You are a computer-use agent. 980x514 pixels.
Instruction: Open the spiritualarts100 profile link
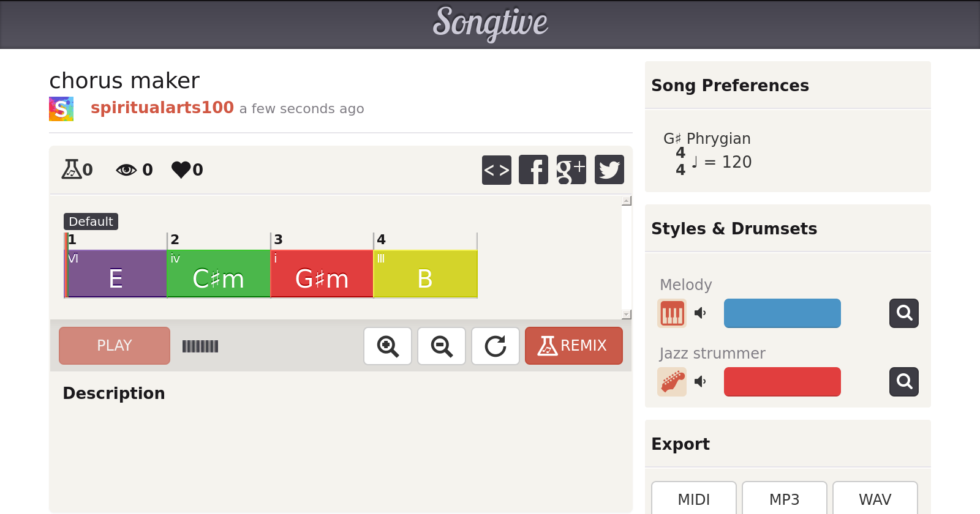(162, 108)
